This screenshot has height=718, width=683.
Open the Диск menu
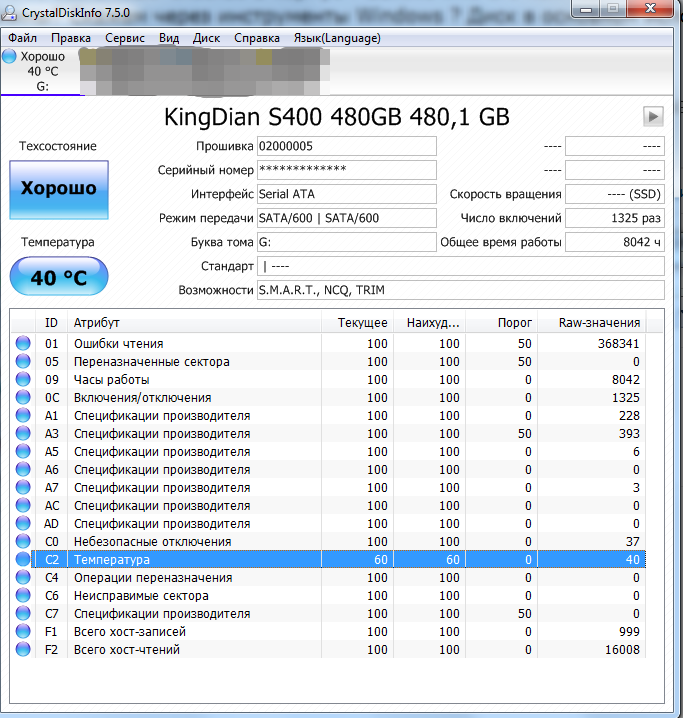(206, 38)
